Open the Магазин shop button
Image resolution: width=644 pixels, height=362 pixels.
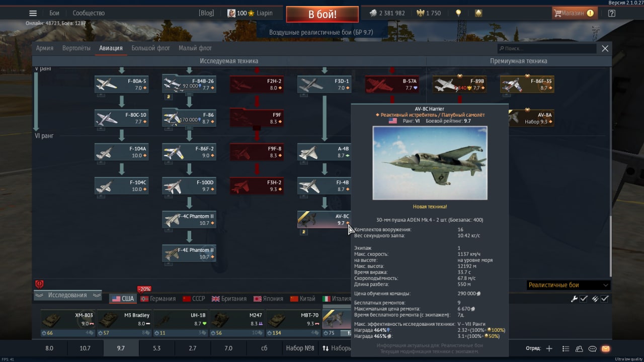point(575,13)
